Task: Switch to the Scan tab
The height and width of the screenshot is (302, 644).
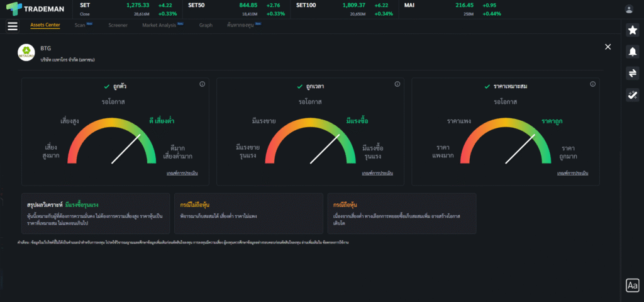Action: (x=80, y=25)
